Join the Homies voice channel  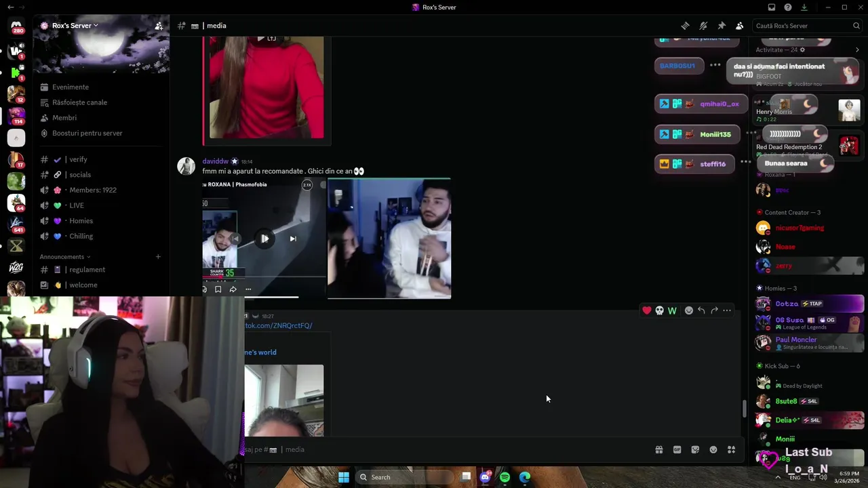[102, 221]
